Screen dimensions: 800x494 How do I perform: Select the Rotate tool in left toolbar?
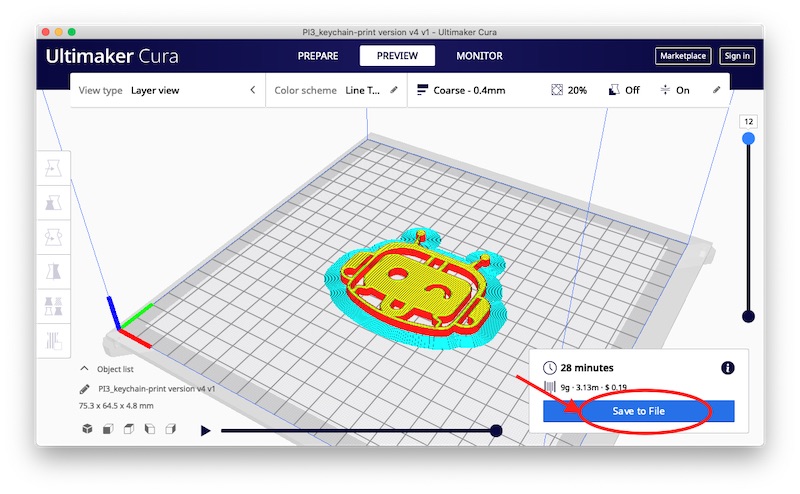point(54,237)
